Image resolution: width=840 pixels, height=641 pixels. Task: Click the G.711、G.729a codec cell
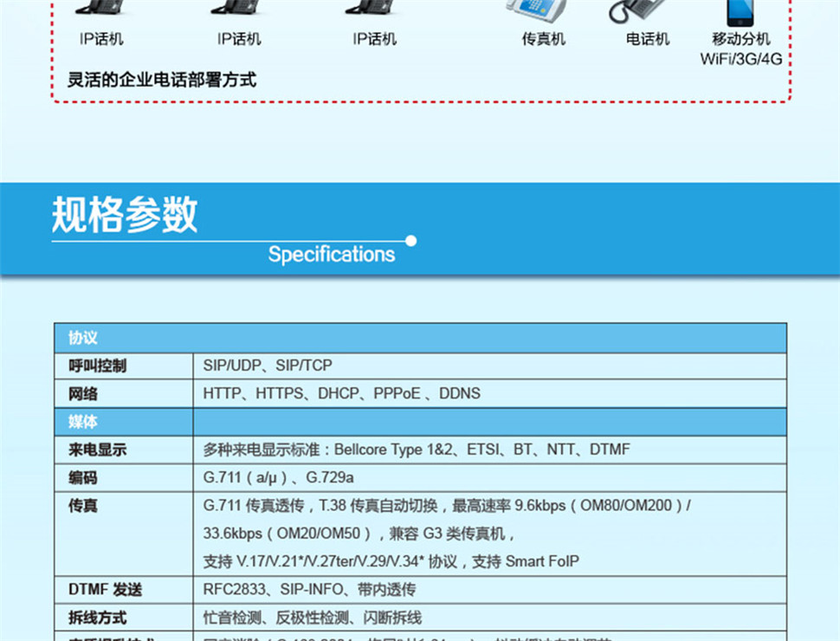point(278,477)
